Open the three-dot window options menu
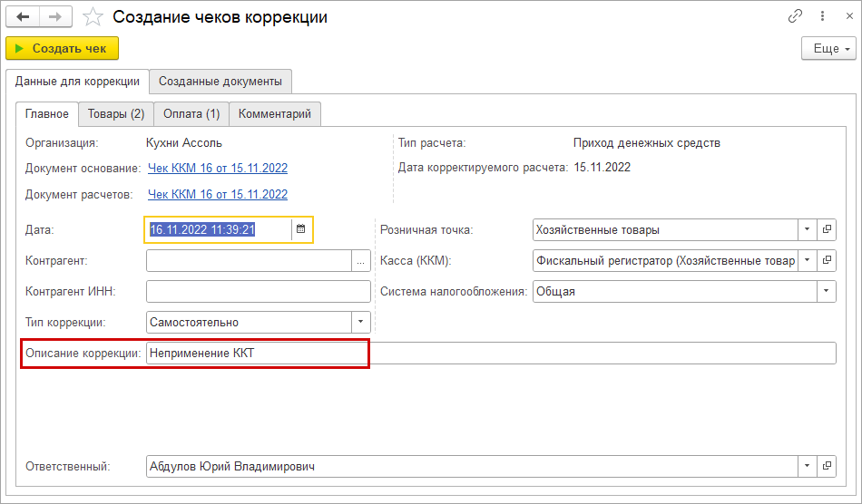Viewport: 862px width, 504px height. click(x=822, y=16)
